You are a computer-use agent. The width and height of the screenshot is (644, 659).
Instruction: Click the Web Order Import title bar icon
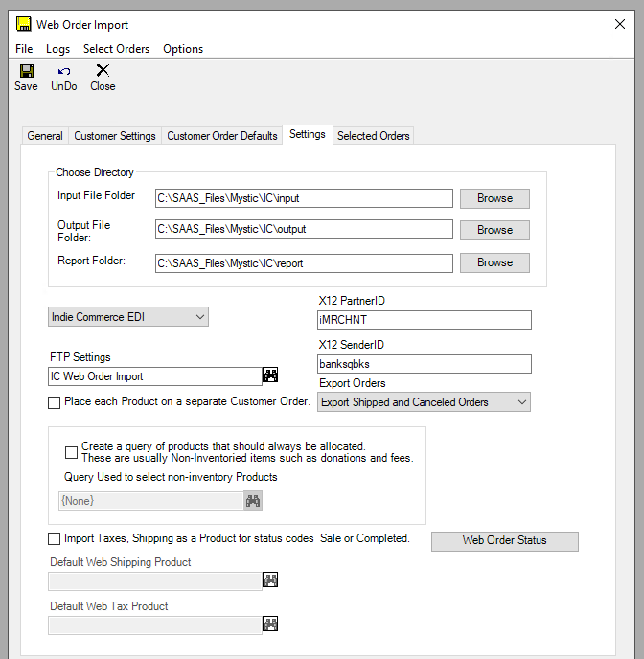[24, 24]
